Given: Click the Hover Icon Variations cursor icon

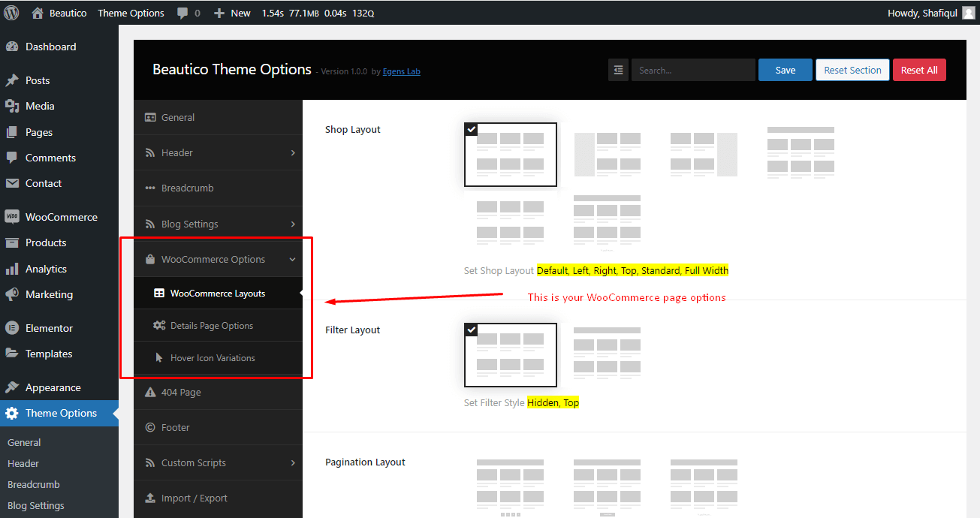Looking at the screenshot, I should [x=159, y=358].
